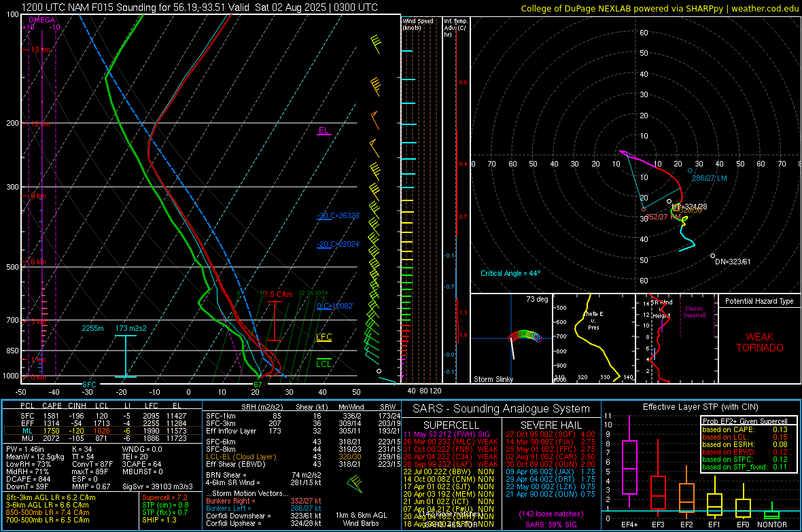Select the yellow LFC marker on skew-T

tap(324, 336)
